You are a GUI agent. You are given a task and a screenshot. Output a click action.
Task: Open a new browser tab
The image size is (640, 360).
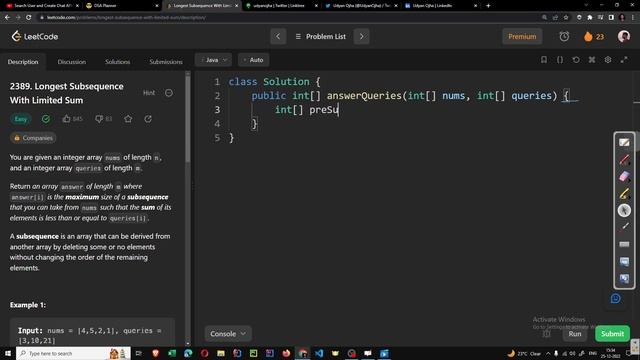488,6
